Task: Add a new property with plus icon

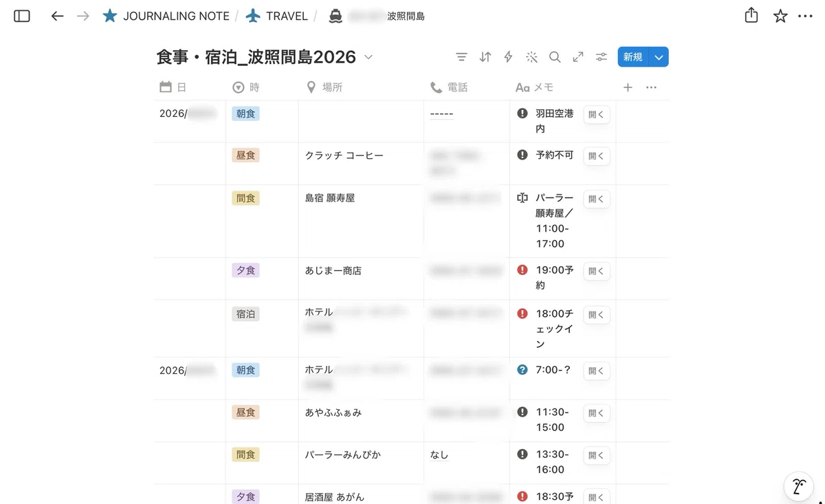Action: [628, 87]
